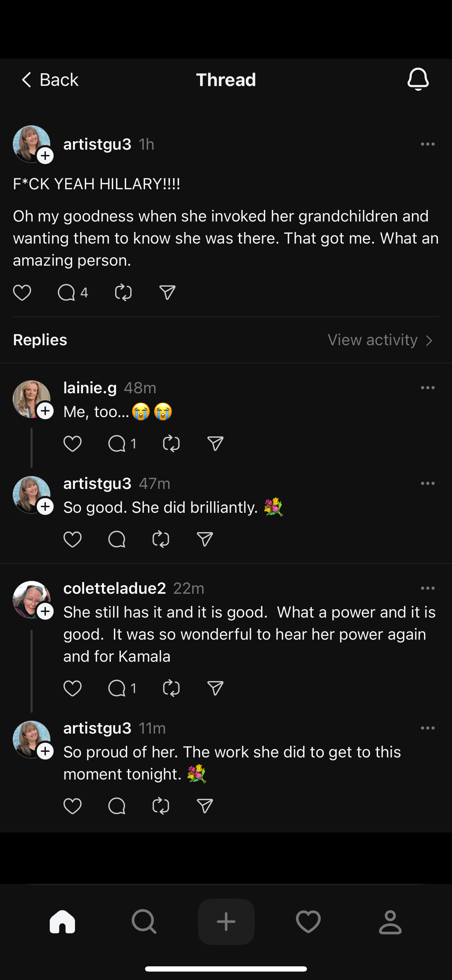
Task: Share the main post via send icon
Action: 167,293
